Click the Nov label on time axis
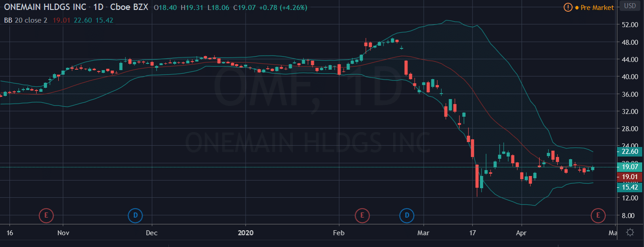Image resolution: width=644 pixels, height=247 pixels. coord(63,233)
